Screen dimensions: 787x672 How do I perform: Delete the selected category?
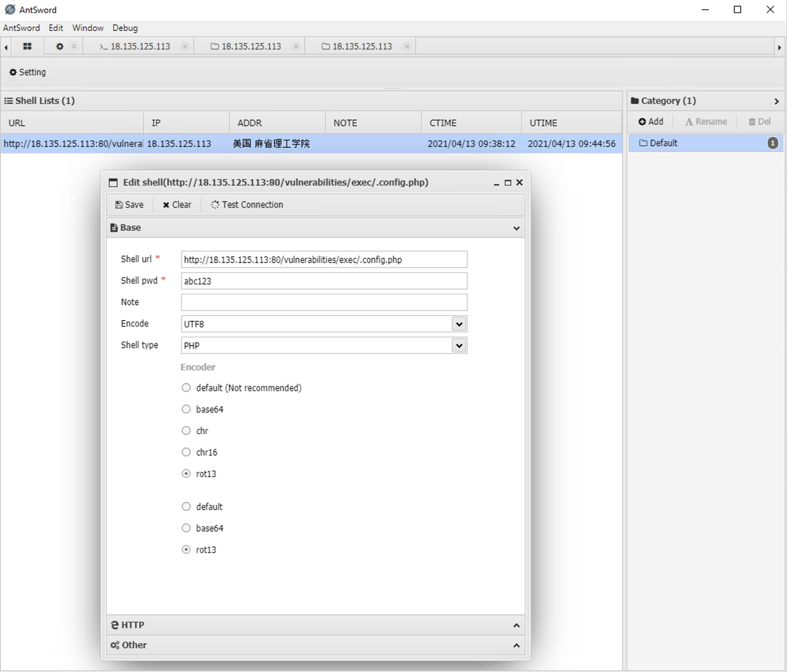coord(759,121)
